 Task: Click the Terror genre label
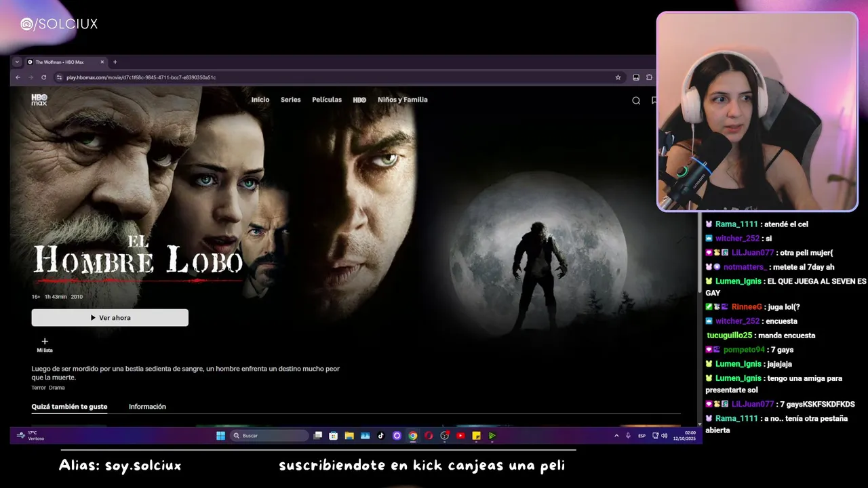[39, 388]
